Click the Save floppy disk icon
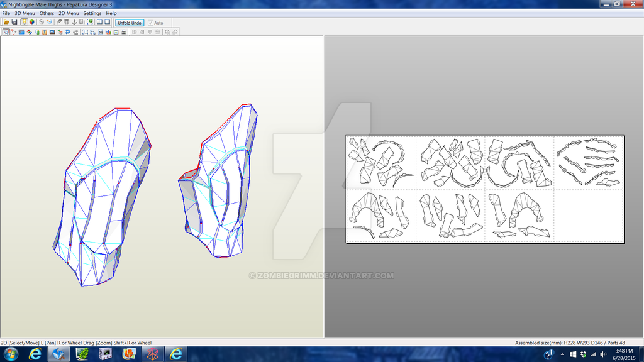Viewport: 644px width, 362px height. (14, 22)
